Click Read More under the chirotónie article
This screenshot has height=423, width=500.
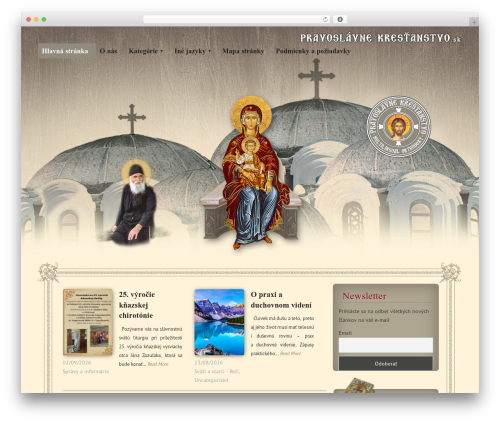tap(158, 364)
